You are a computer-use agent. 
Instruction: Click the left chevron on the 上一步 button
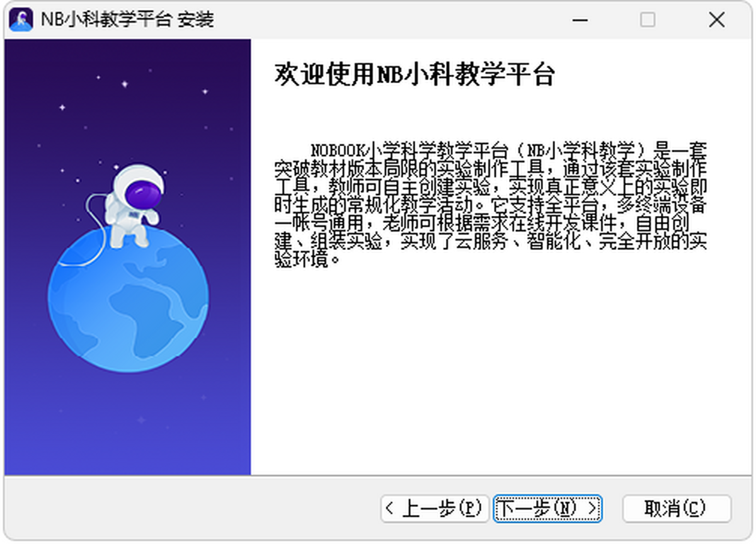point(390,508)
